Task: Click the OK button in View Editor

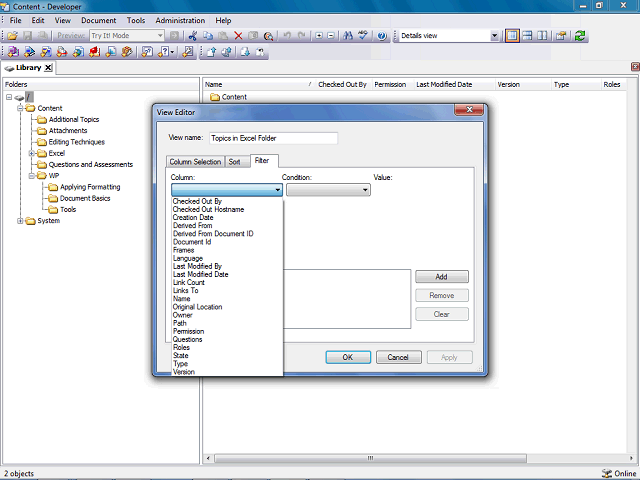Action: [348, 357]
